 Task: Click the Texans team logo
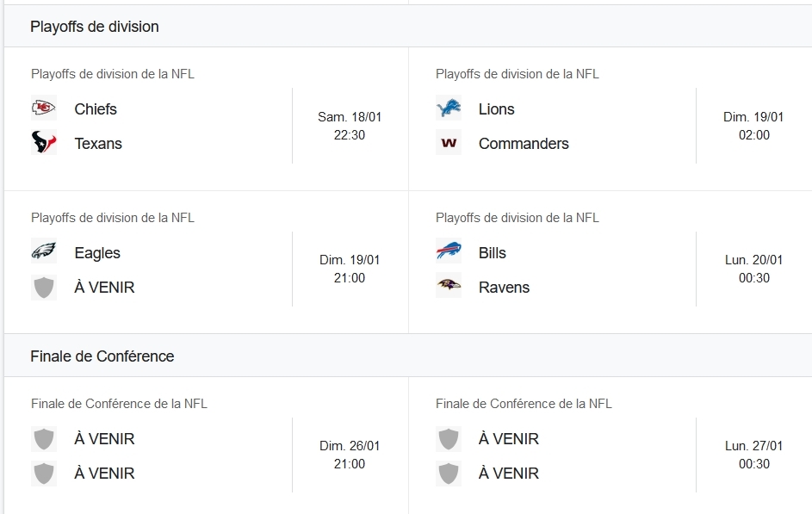(x=44, y=143)
